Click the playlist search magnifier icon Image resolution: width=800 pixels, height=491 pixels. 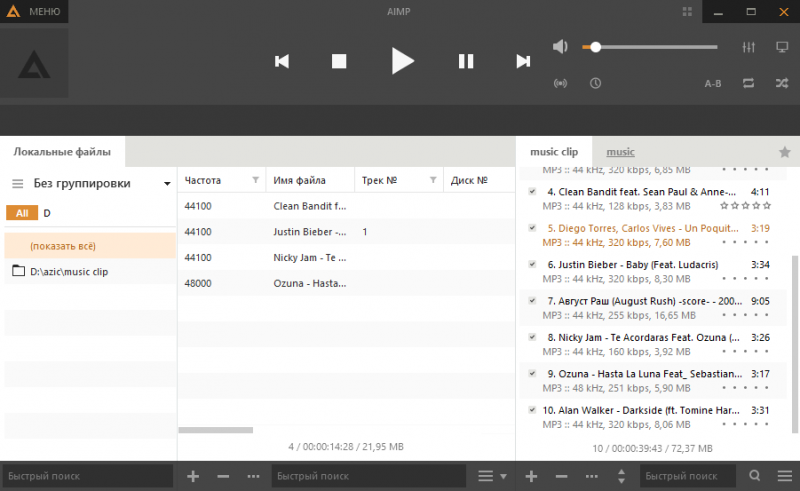(x=755, y=476)
